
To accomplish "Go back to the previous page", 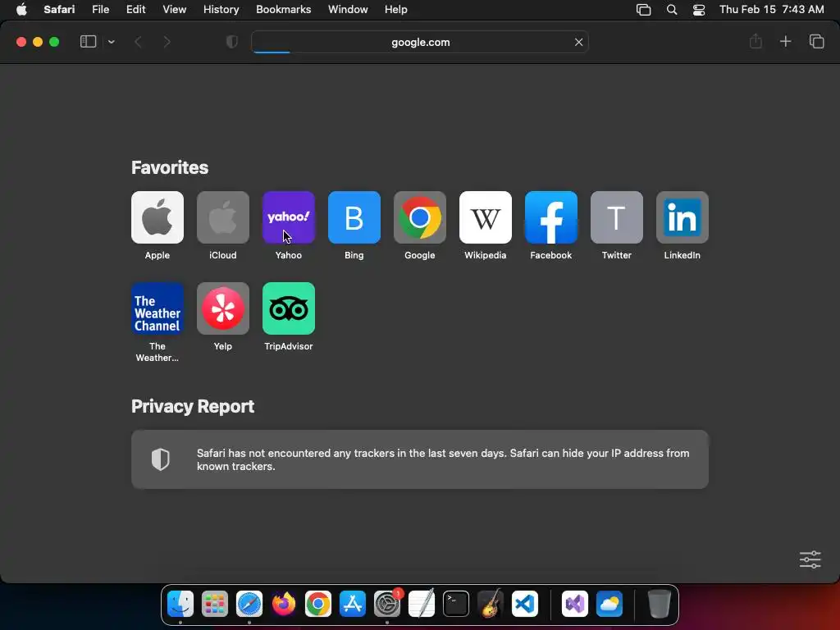I will pyautogui.click(x=138, y=42).
